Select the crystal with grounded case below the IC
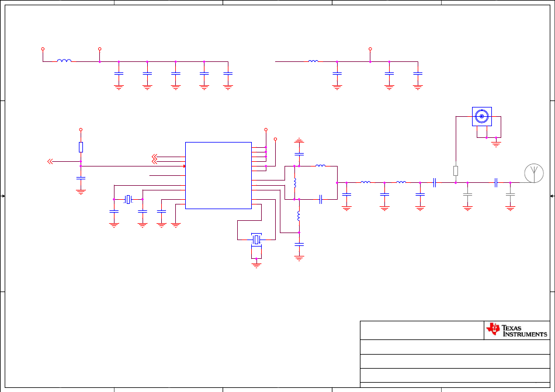Screen dimensions: 555x392 coord(256,240)
